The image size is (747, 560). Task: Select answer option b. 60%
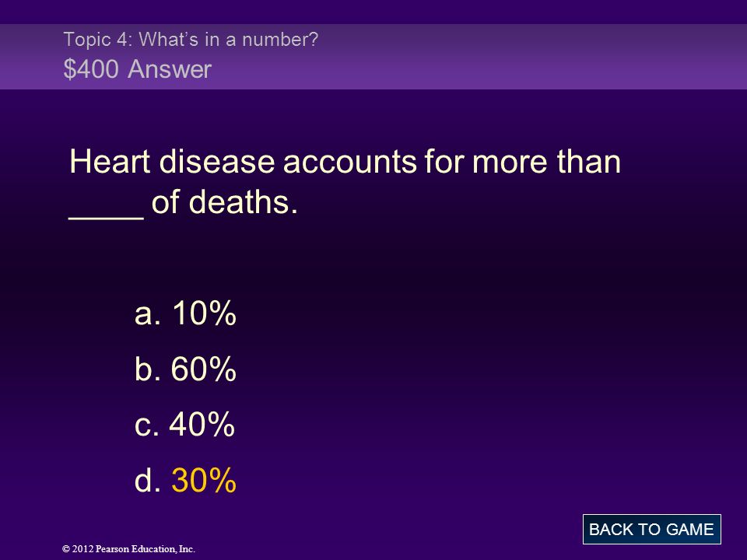click(x=185, y=369)
